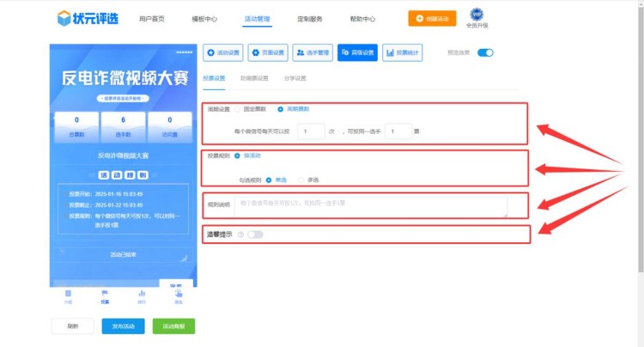
Task: Switch to the 分享设置 tab
Action: coord(295,78)
